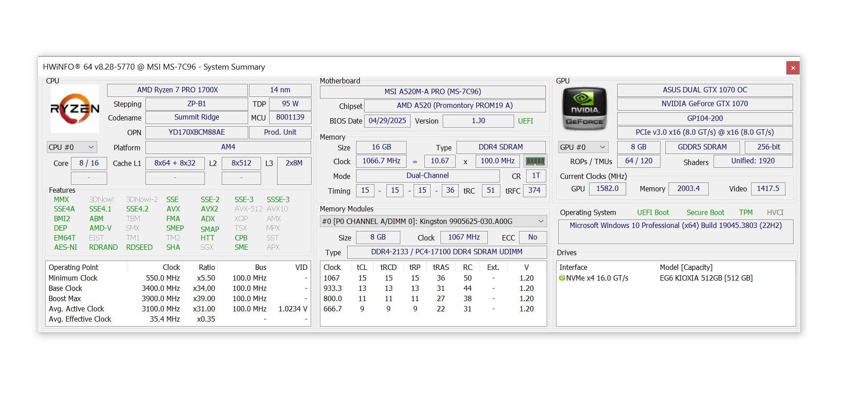Click the DDR4 SDRAM type field
Image resolution: width=868 pixels, height=393 pixels.
coord(501,147)
